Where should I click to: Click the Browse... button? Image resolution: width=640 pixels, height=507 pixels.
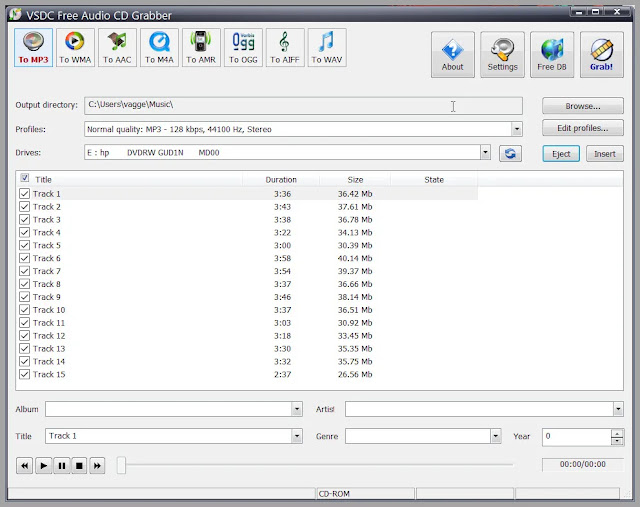(583, 106)
